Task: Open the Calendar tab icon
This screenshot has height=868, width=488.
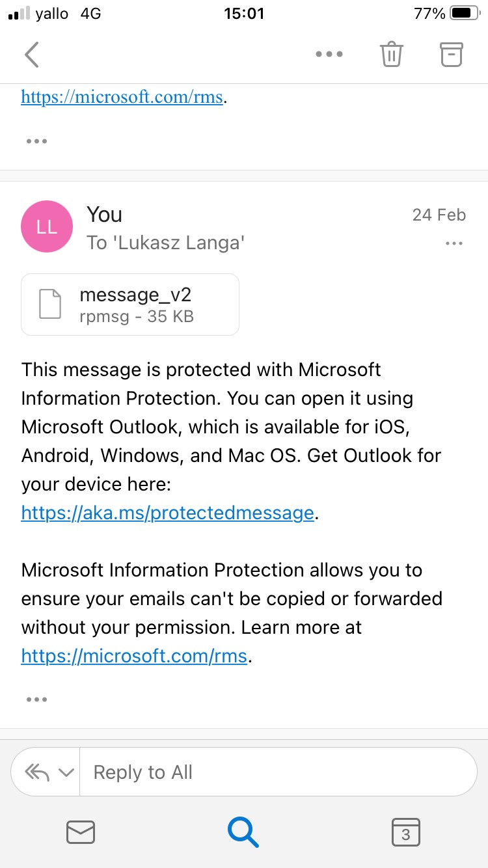Action: point(405,832)
